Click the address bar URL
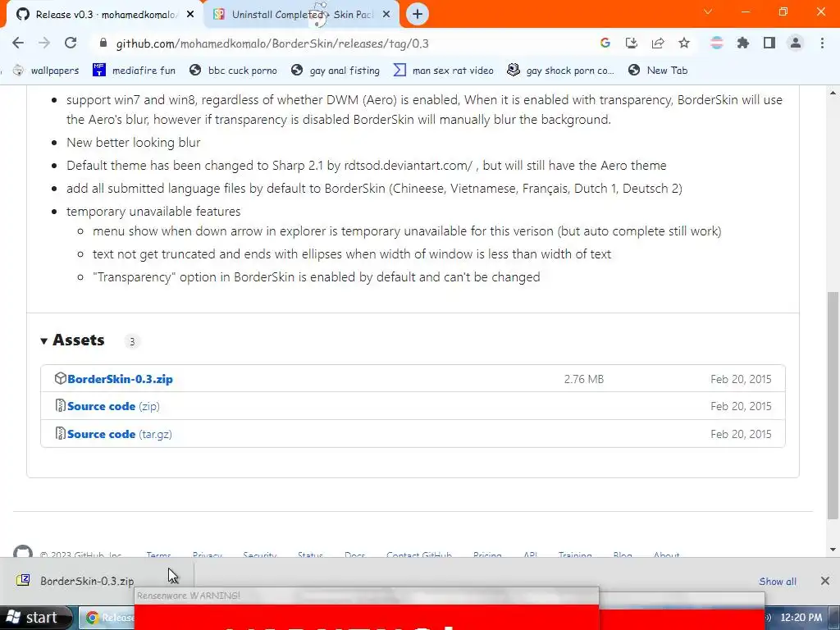The width and height of the screenshot is (840, 630). pyautogui.click(x=272, y=43)
